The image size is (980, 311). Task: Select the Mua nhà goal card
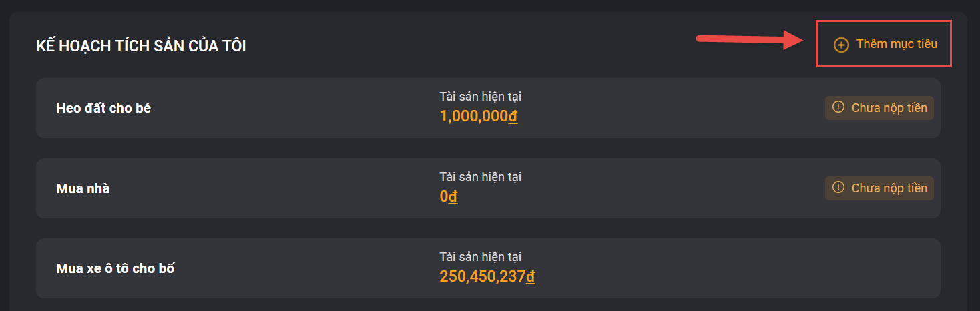click(488, 188)
